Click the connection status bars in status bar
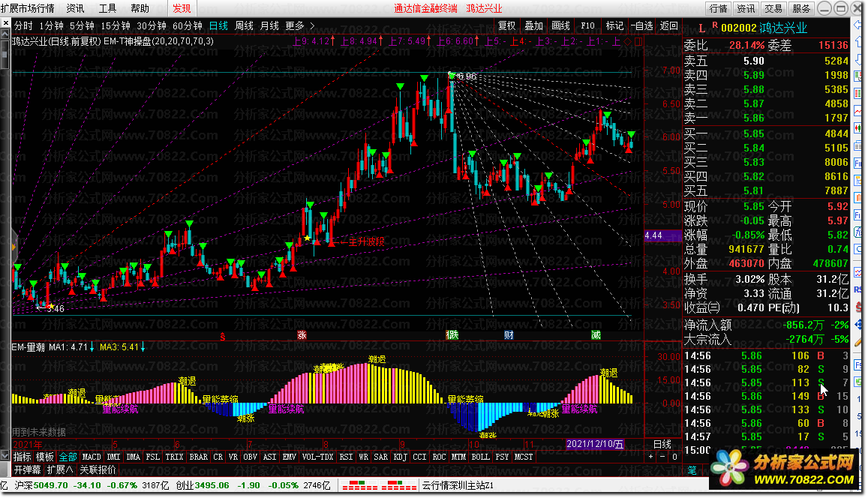 379,486
